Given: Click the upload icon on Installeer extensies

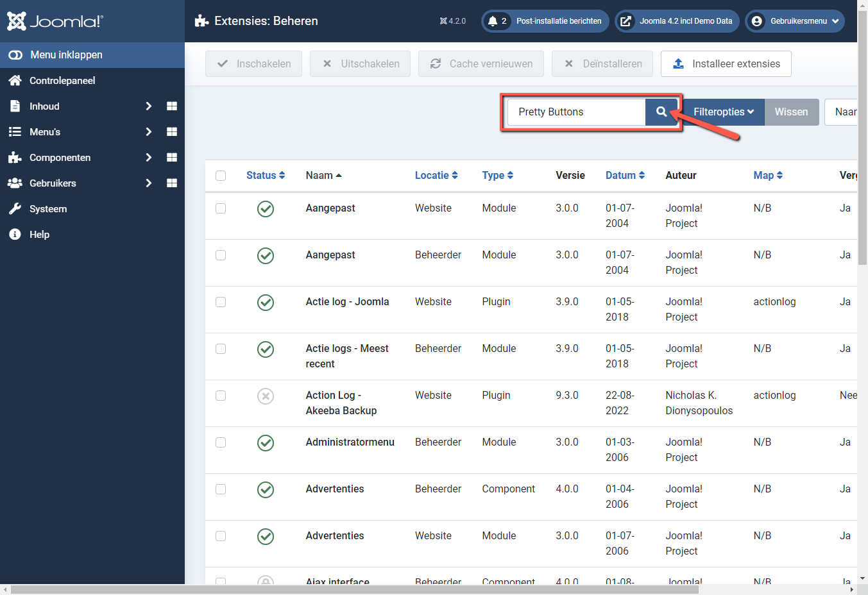Looking at the screenshot, I should coord(679,63).
